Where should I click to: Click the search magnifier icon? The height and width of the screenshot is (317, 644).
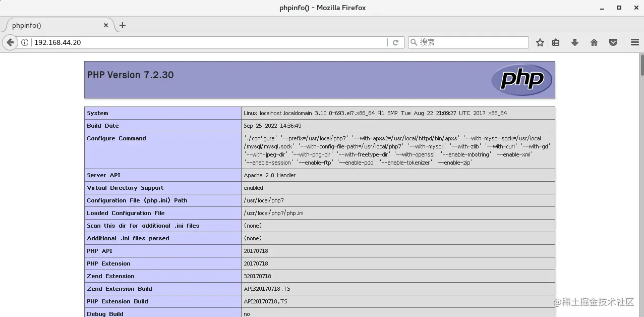point(414,42)
